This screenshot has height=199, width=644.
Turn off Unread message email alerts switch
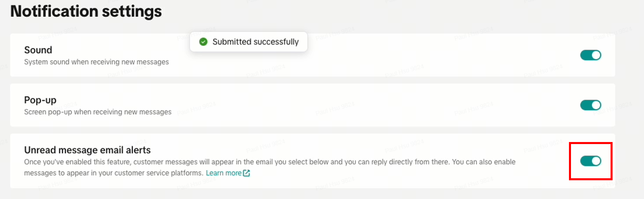tap(590, 161)
